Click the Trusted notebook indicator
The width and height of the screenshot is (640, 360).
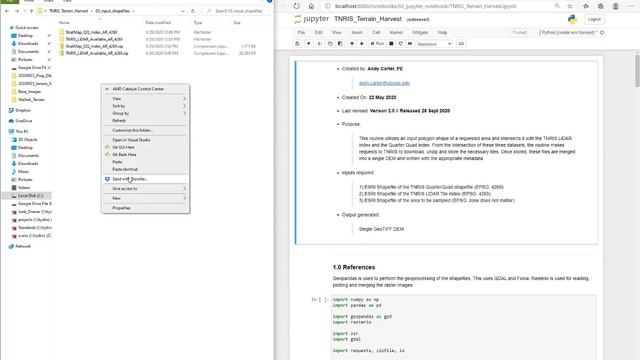point(519,32)
